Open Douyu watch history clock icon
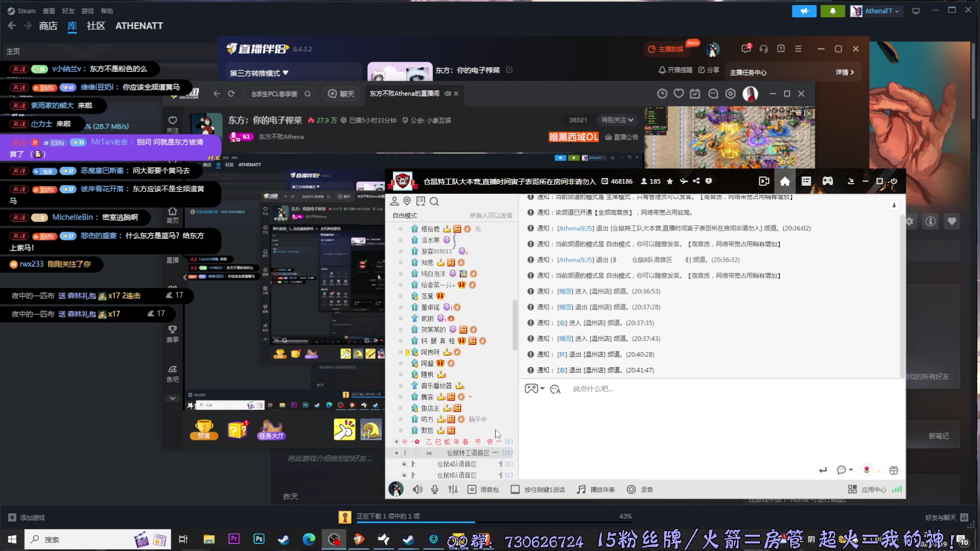The width and height of the screenshot is (980, 551). [x=662, y=94]
